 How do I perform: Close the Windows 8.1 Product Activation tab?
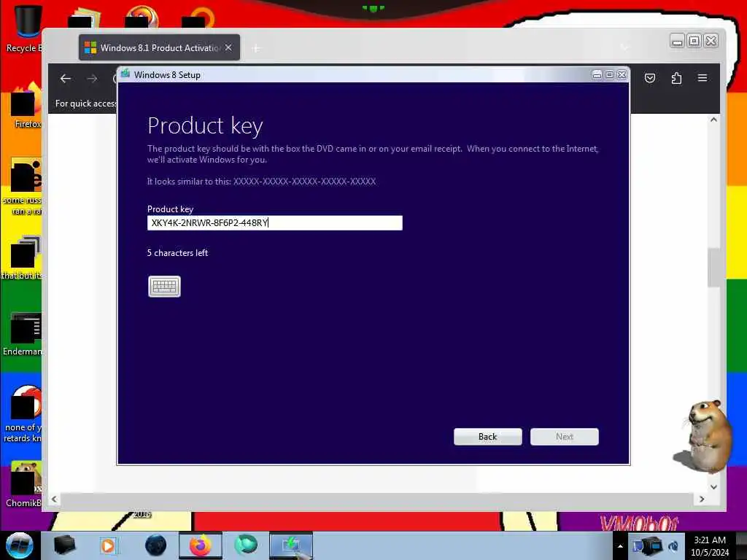[228, 47]
